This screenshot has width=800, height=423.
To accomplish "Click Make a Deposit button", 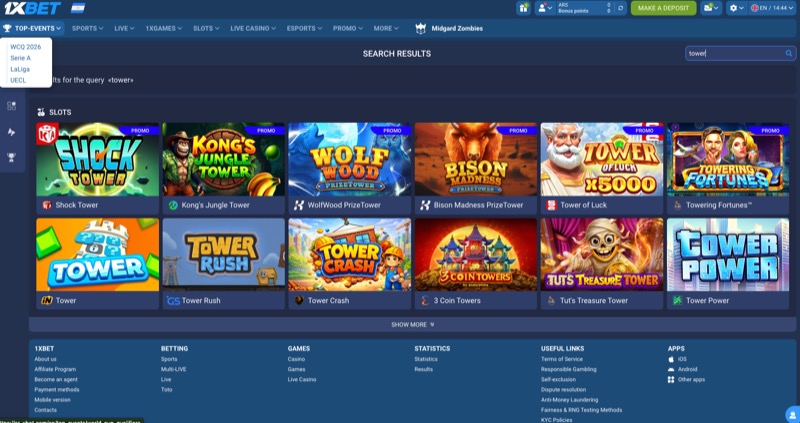I will tap(663, 8).
